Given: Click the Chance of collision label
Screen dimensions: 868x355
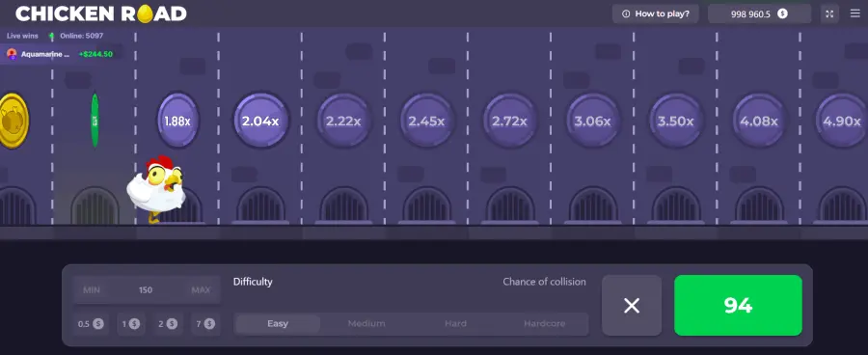Looking at the screenshot, I should pos(544,282).
